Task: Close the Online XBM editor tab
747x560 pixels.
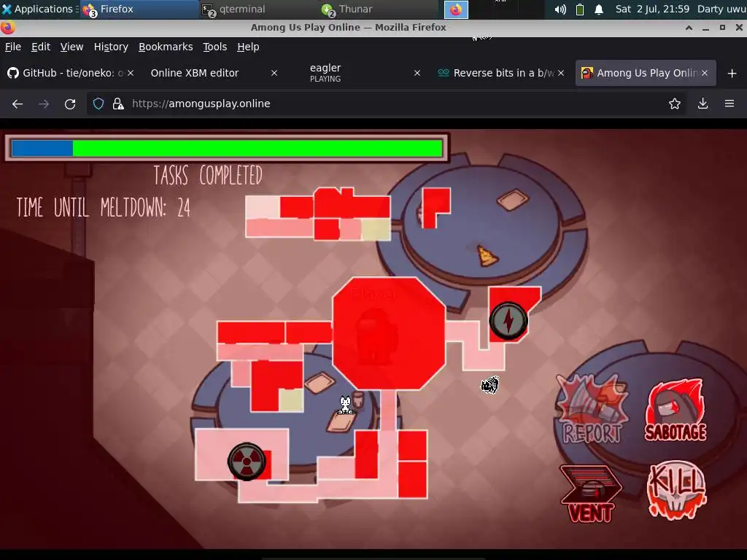Action: [274, 73]
